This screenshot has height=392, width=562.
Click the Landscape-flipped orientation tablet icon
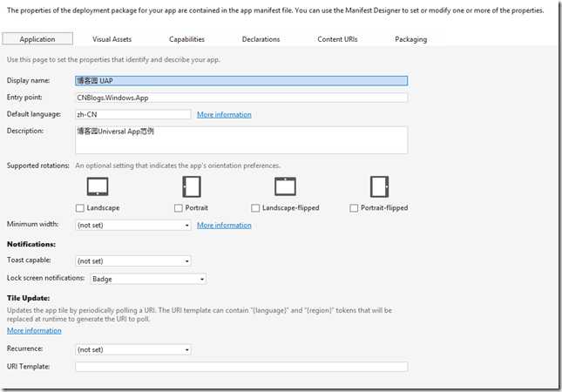pyautogui.click(x=285, y=186)
